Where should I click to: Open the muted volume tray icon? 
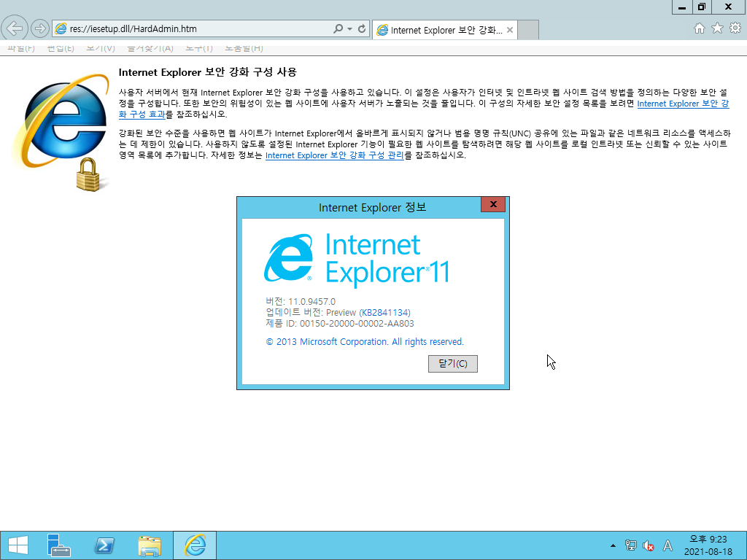[649, 545]
